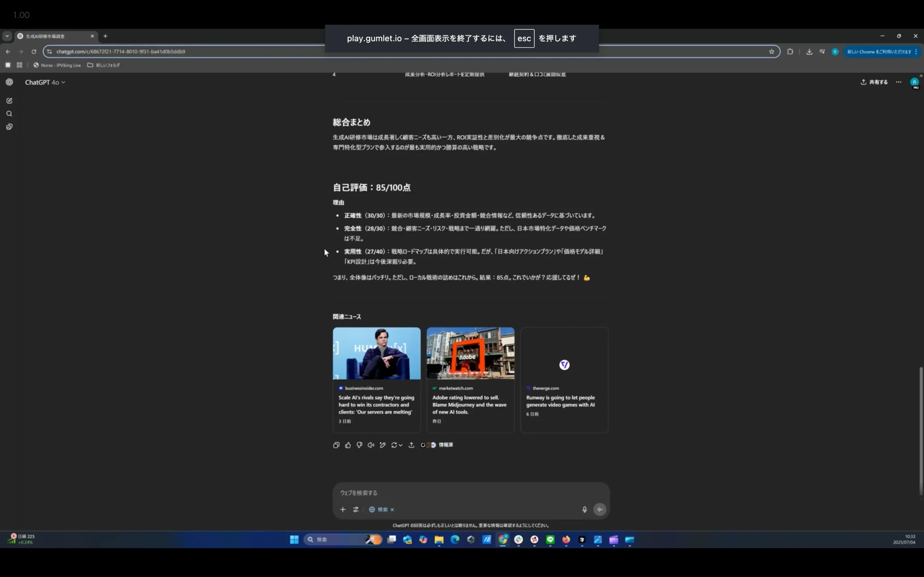Open chat search in the sidebar
This screenshot has height=577, width=924.
pyautogui.click(x=9, y=113)
